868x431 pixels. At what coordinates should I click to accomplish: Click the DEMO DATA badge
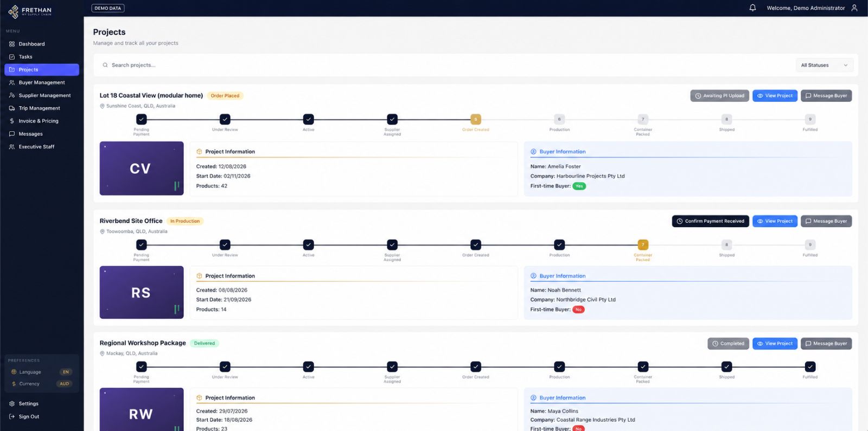click(x=108, y=8)
